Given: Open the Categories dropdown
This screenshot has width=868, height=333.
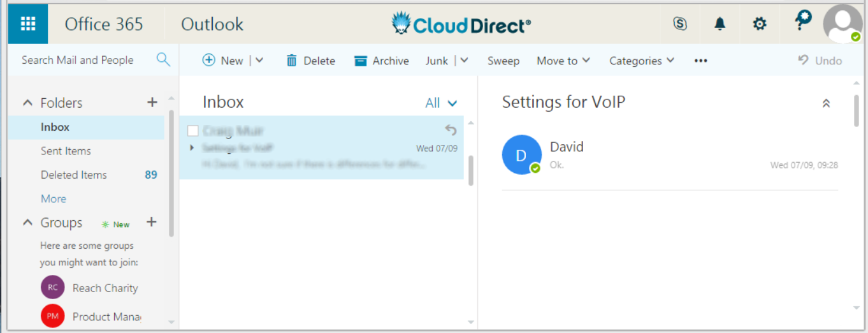Looking at the screenshot, I should (x=642, y=61).
